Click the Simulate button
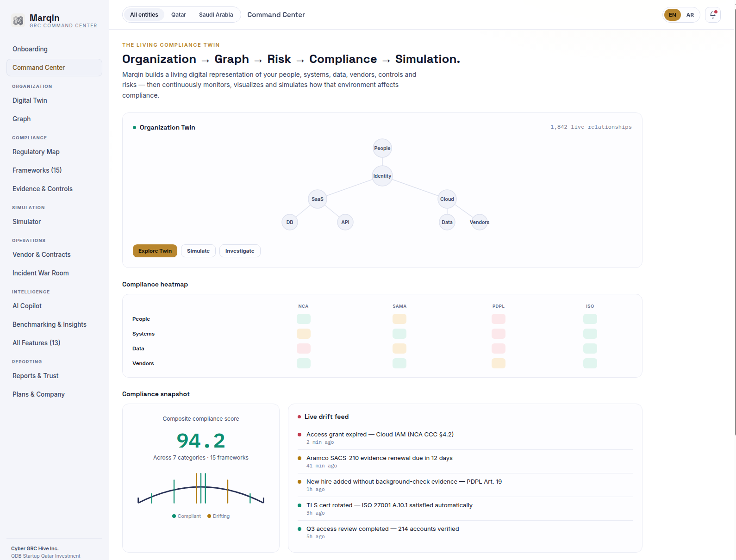The image size is (736, 560). 198,251
